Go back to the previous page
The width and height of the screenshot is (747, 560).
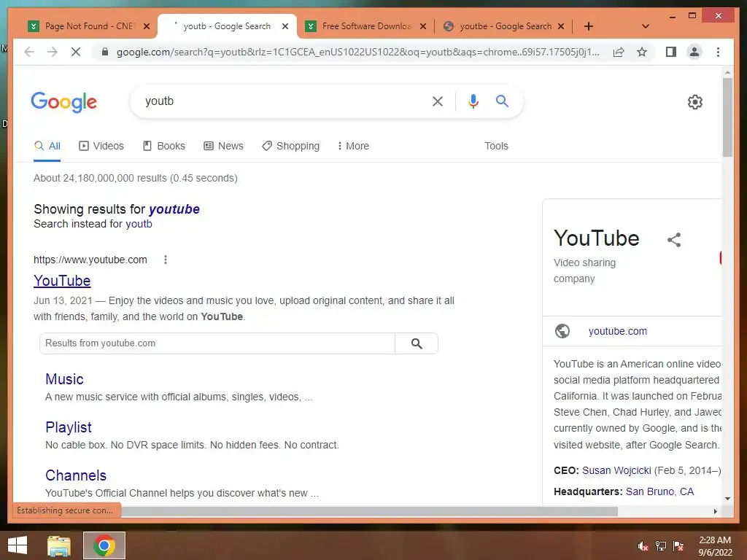click(29, 52)
